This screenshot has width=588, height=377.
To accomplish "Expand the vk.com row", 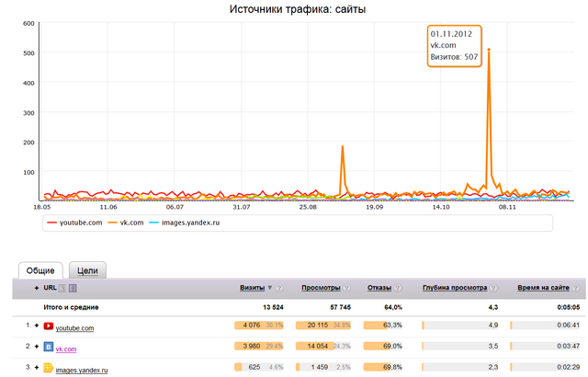I will pyautogui.click(x=37, y=347).
